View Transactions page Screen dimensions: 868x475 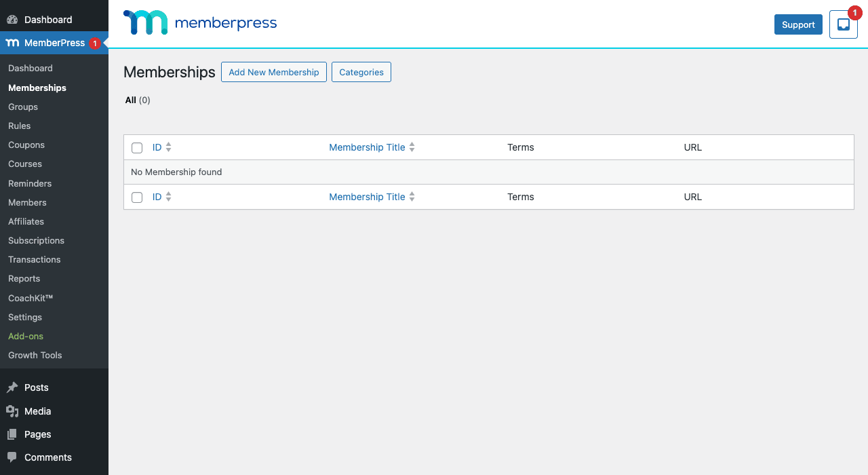[x=35, y=259]
